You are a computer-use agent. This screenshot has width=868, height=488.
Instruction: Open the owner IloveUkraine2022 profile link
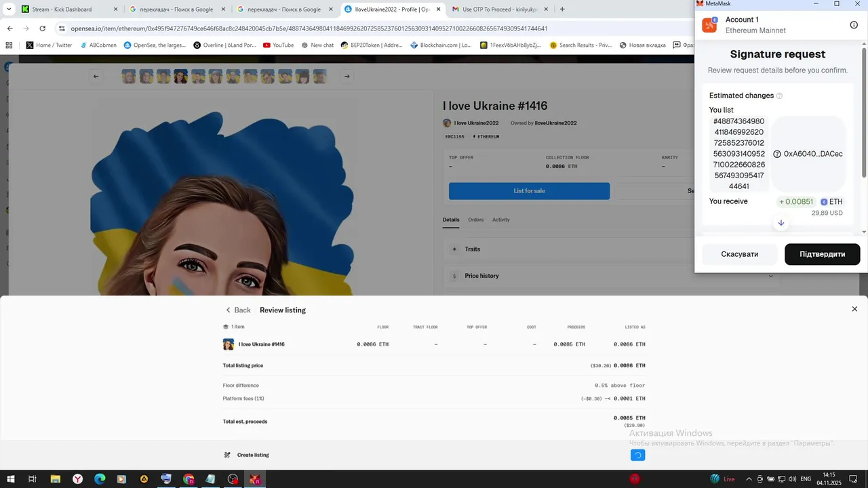pyautogui.click(x=555, y=123)
